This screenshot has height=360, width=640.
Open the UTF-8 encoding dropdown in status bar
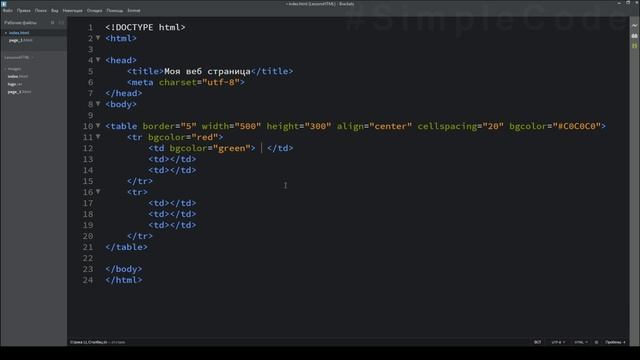[x=558, y=342]
